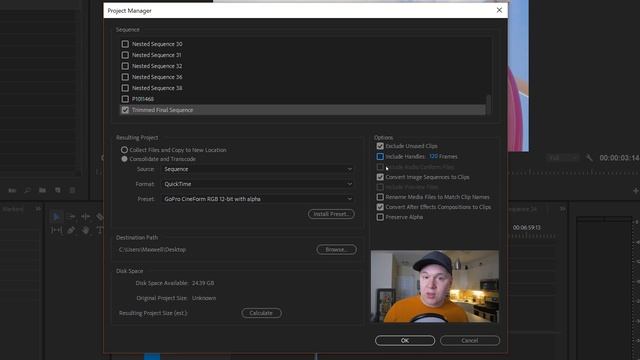Click the Original Project Size Unknown text

(x=176, y=298)
